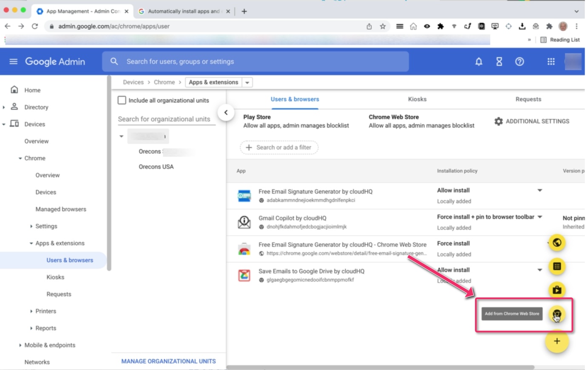588x370 pixels.
Task: Click the Free Email Signature Generator app icon
Action: (x=244, y=196)
